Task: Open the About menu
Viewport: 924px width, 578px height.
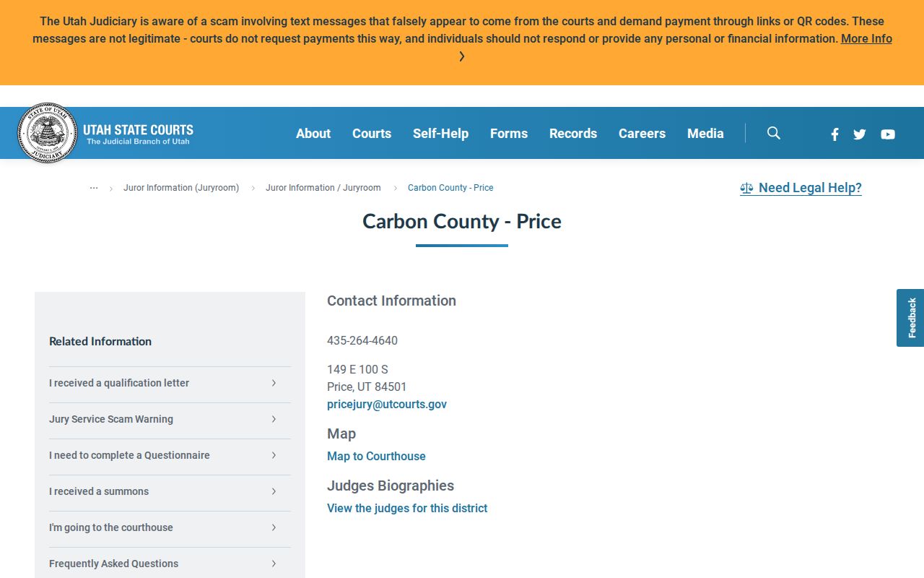Action: (x=313, y=134)
